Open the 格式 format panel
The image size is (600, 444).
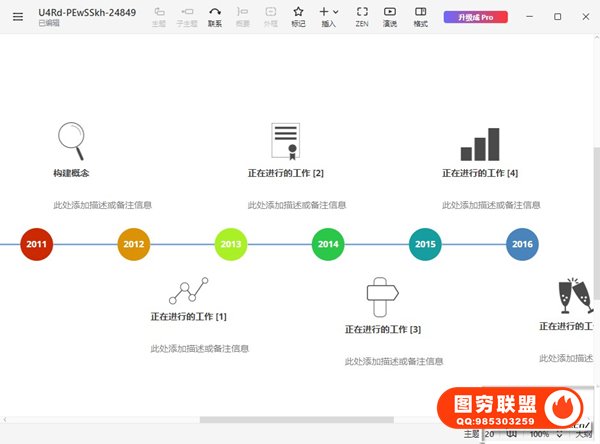[420, 16]
